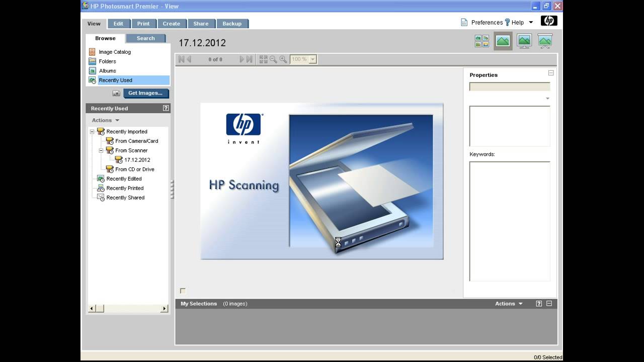
Task: Click the sidebar splitter grip handle
Action: click(173, 190)
